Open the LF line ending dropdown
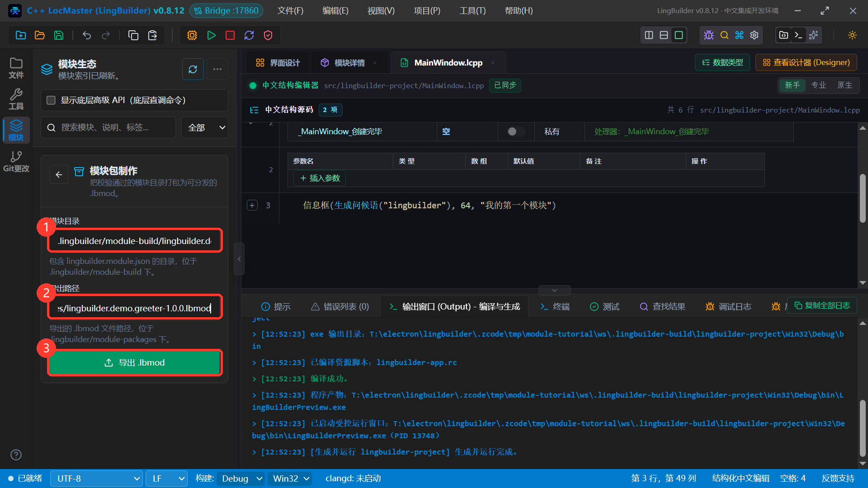 [167, 479]
